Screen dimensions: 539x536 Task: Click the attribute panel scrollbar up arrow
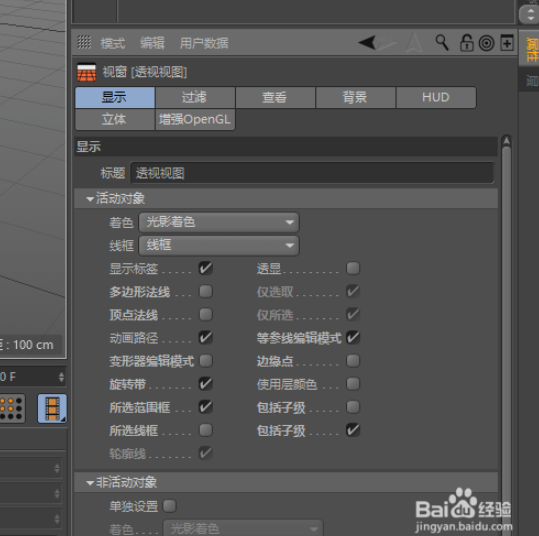[x=506, y=140]
